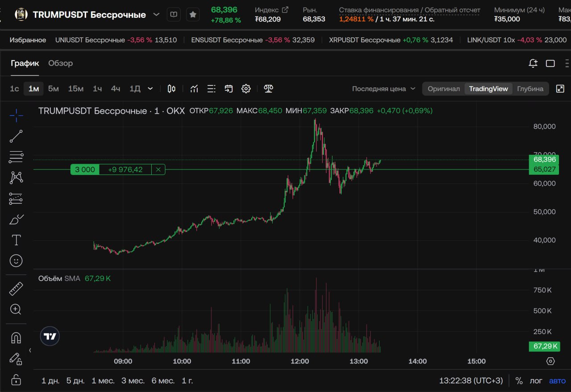Screen dimensions: 571x392
Task: Select the text annotation tool
Action: [16, 240]
